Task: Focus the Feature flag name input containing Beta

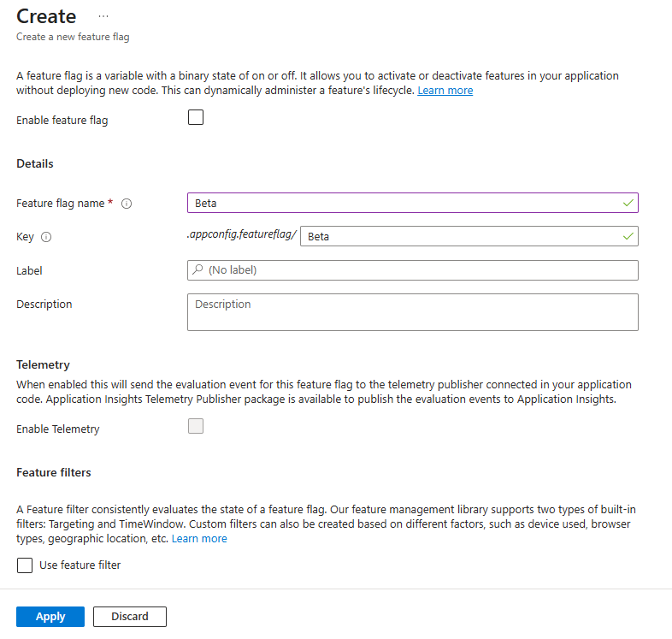Action: pos(402,203)
